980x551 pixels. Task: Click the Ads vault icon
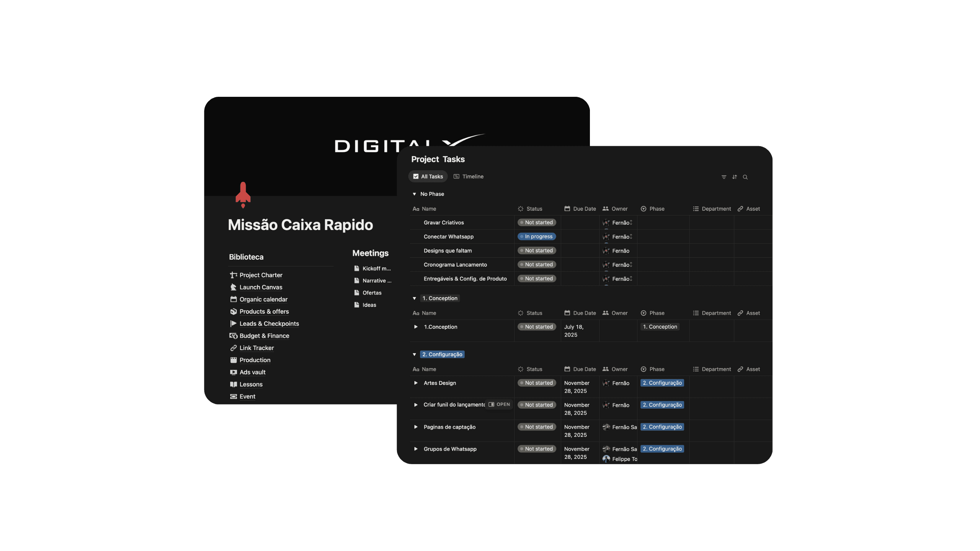233,372
